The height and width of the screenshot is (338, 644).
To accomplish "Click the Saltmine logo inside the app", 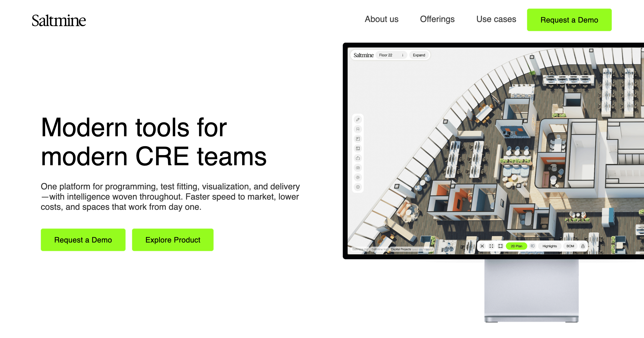I will pos(363,55).
